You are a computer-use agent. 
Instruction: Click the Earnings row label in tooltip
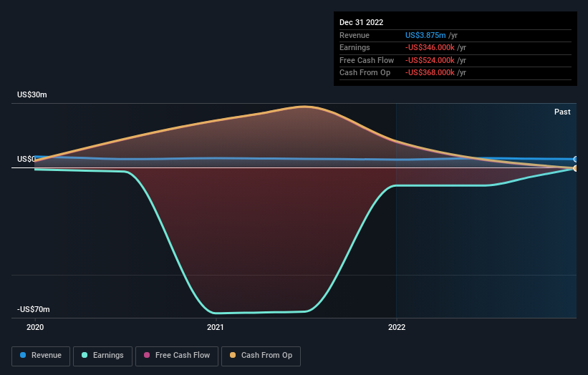click(x=355, y=47)
